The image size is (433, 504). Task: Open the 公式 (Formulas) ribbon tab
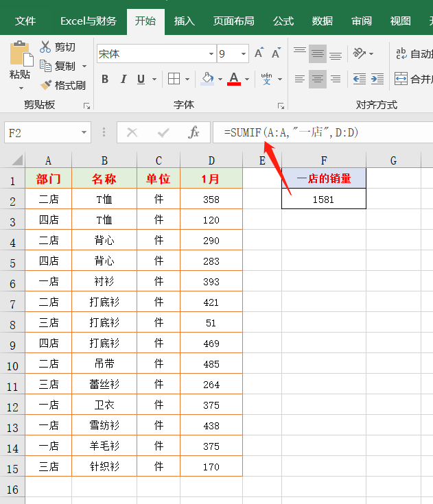(283, 21)
